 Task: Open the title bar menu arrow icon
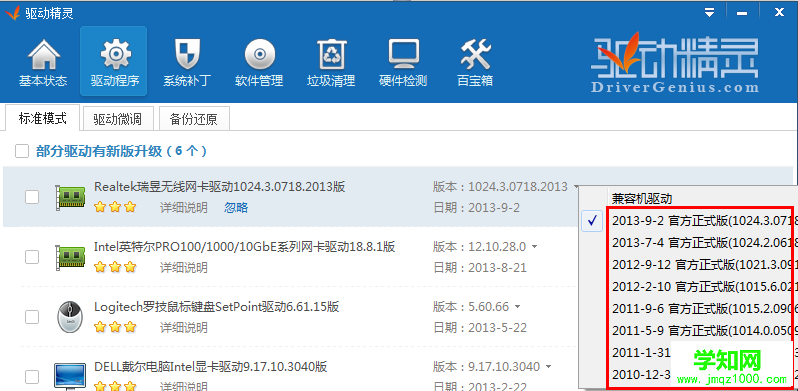coord(709,13)
